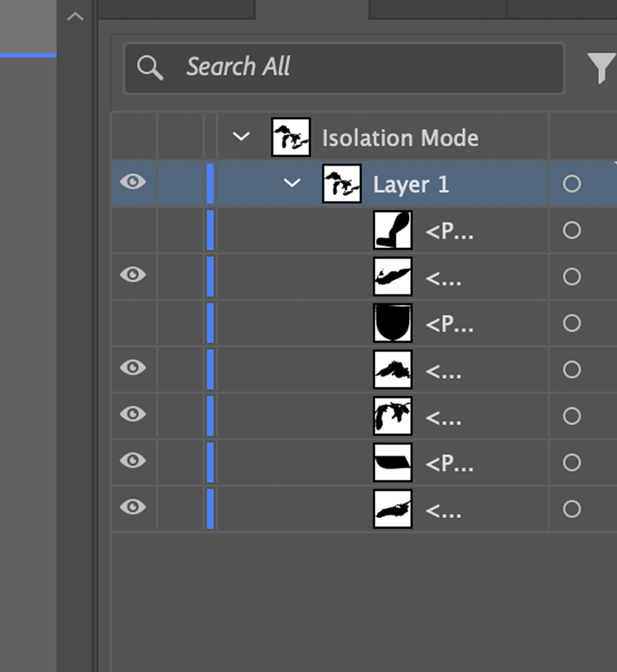
Task: Click the boot-shaped path thumbnail below Layer 1
Action: click(392, 230)
